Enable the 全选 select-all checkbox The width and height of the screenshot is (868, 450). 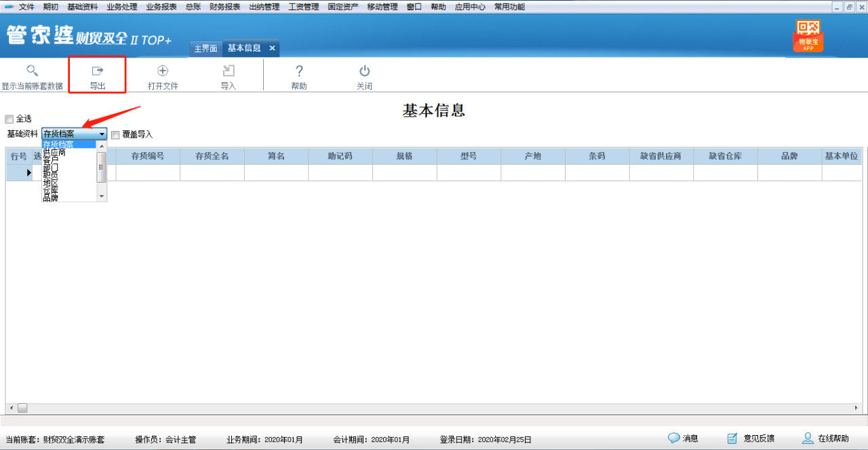9,119
